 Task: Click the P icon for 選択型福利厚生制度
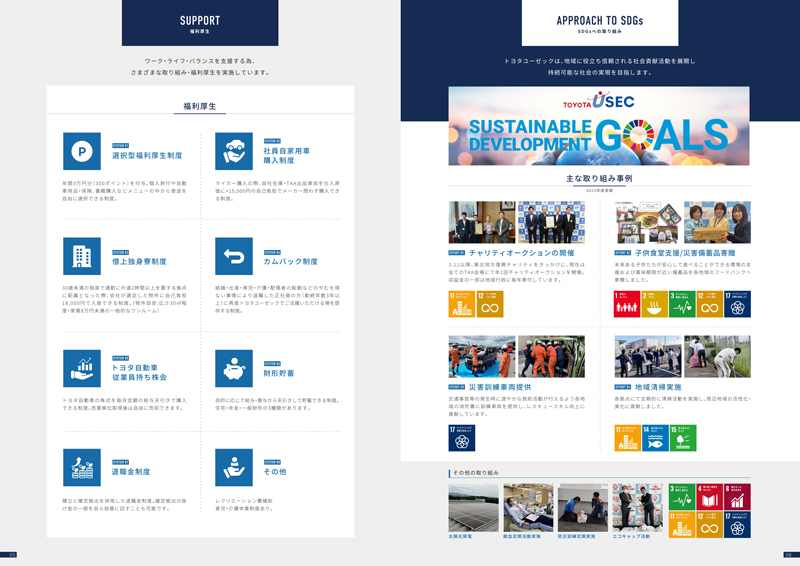[82, 151]
